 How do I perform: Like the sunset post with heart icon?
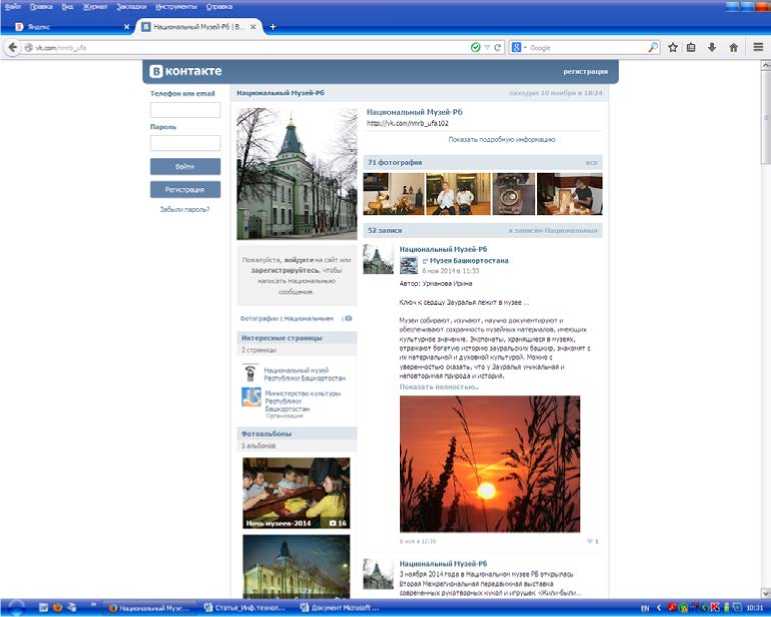(x=590, y=541)
